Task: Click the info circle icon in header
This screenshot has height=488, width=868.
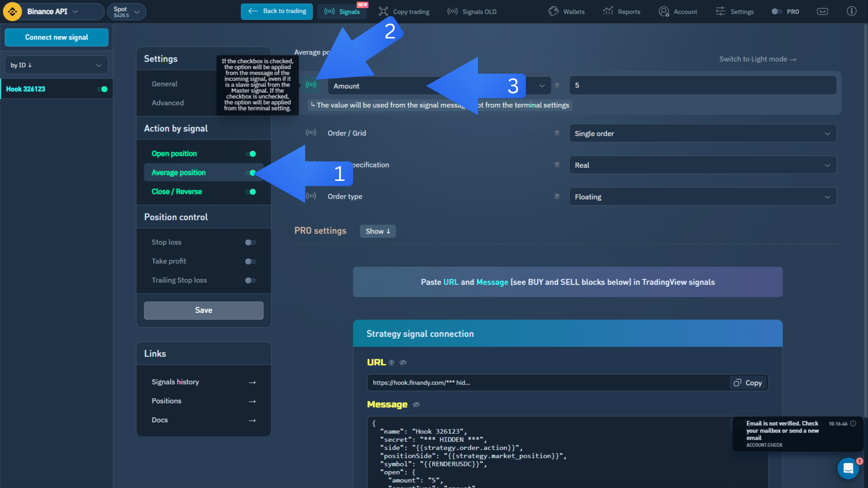Action: click(x=851, y=11)
